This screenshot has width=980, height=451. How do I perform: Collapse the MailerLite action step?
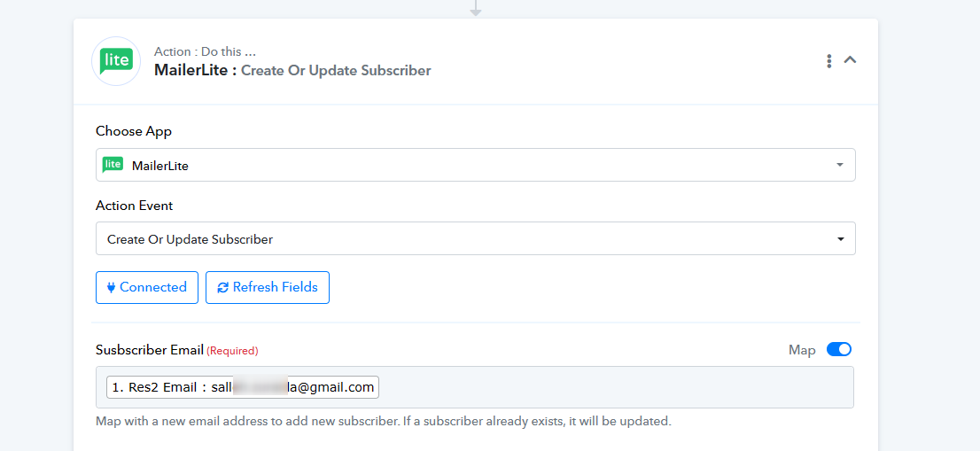pos(850,60)
